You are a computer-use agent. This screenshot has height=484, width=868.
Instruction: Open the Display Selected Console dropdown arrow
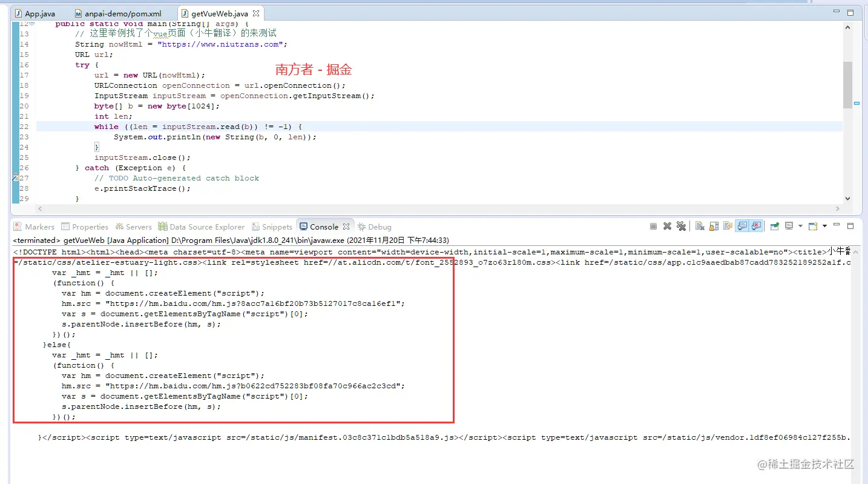pos(800,227)
